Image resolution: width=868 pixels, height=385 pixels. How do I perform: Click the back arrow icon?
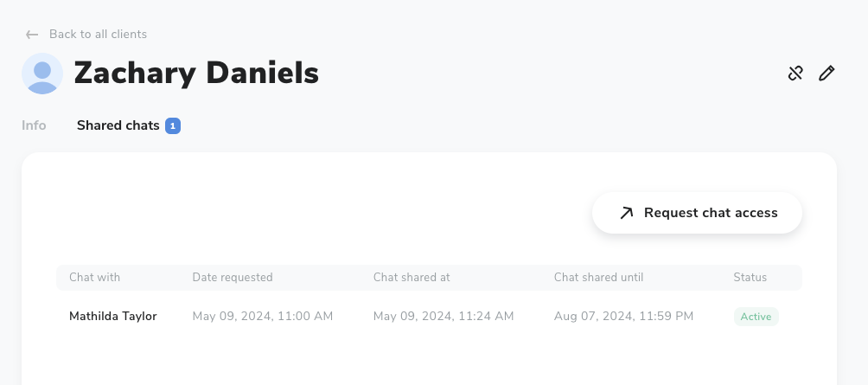click(31, 35)
